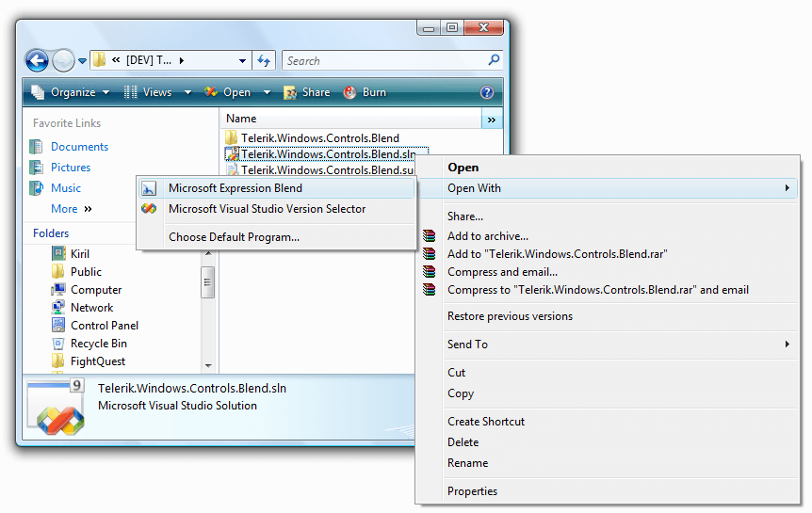Select Control Panel in the folder tree
Screen dimensions: 812x513
click(105, 326)
